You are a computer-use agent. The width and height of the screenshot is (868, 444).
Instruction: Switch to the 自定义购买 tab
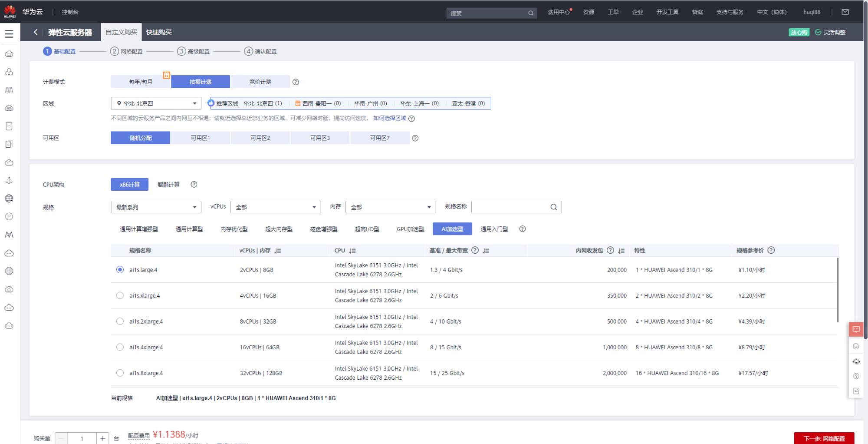121,32
